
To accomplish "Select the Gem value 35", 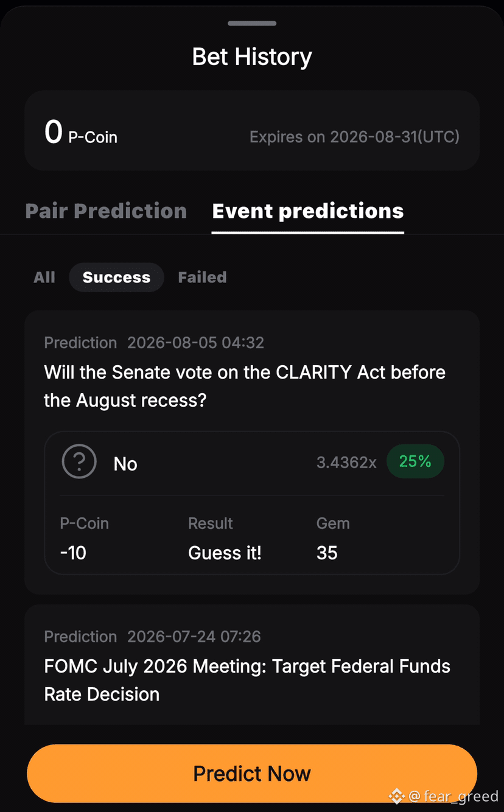I will (x=327, y=553).
